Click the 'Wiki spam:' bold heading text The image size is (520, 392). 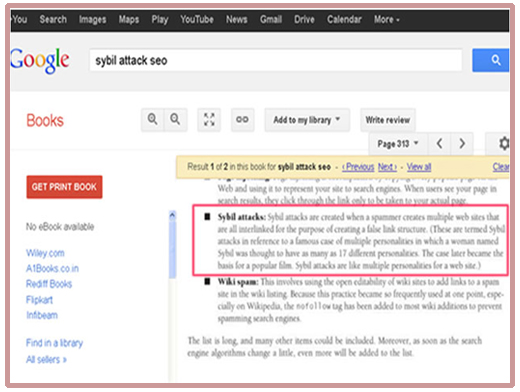(238, 282)
